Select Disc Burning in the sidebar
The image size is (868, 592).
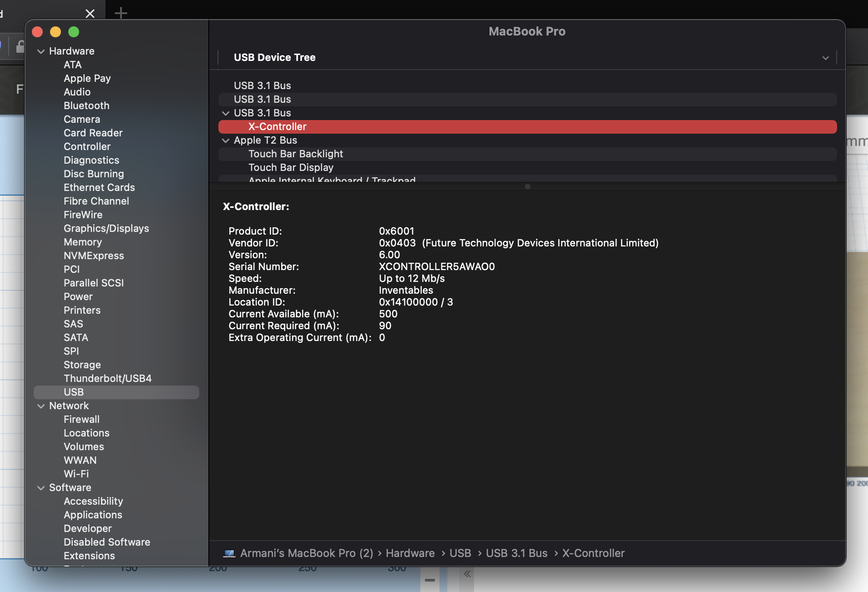tap(94, 174)
